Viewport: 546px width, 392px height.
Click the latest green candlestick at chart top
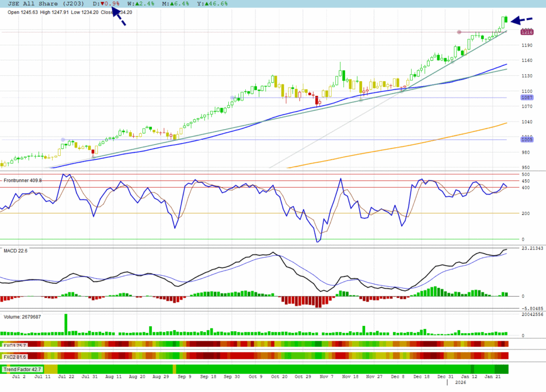505,20
